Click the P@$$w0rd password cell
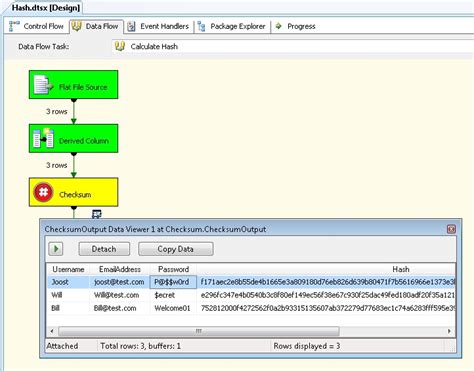The height and width of the screenshot is (371, 474). pyautogui.click(x=173, y=282)
